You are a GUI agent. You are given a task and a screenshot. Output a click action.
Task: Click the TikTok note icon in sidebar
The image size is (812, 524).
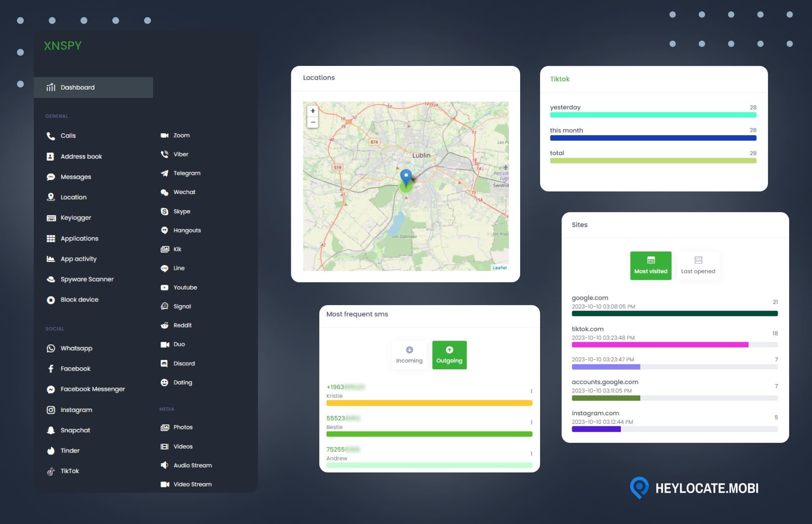pos(51,471)
